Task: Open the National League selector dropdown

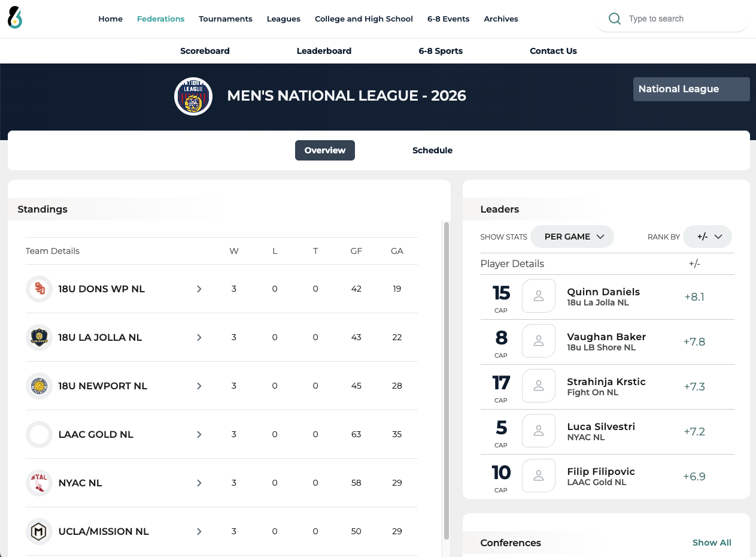Action: tap(691, 89)
